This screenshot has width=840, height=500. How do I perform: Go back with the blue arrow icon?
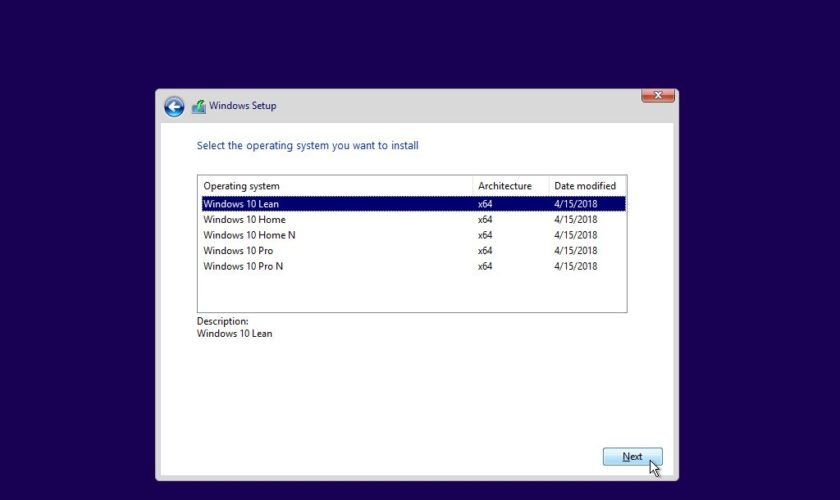174,107
